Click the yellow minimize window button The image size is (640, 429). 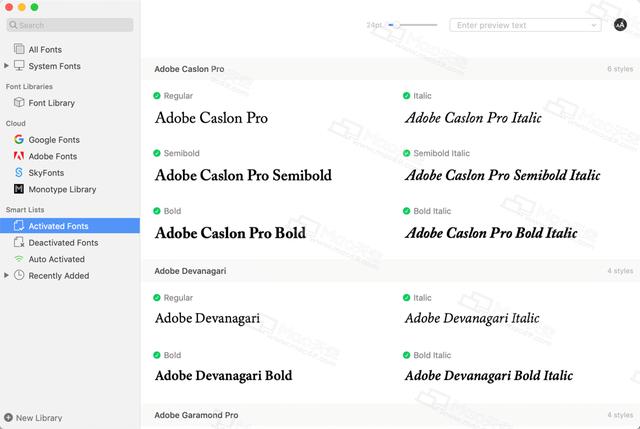coord(22,7)
